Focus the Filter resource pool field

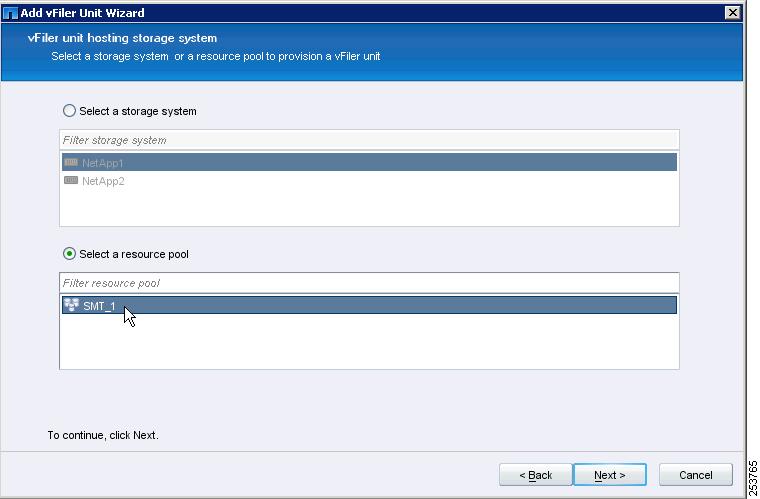point(369,283)
